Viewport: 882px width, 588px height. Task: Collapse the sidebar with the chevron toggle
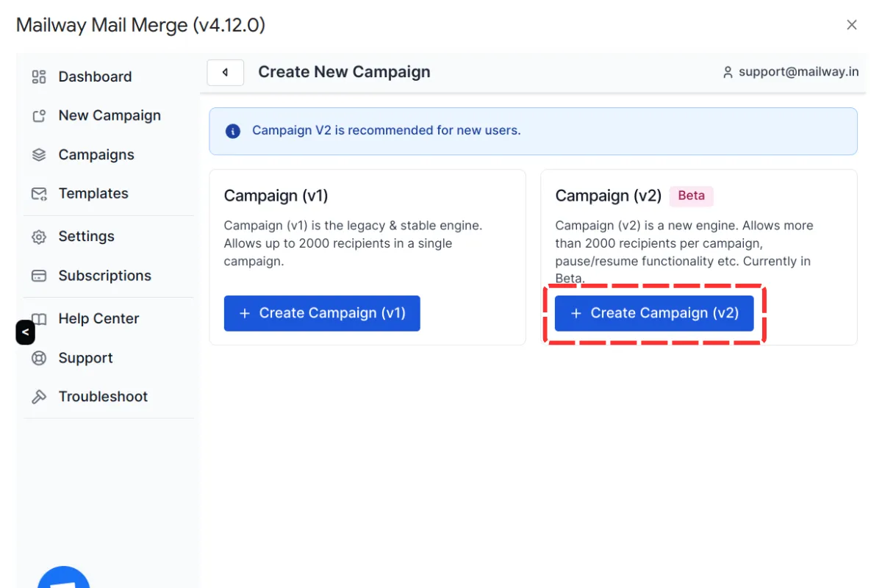[25, 332]
